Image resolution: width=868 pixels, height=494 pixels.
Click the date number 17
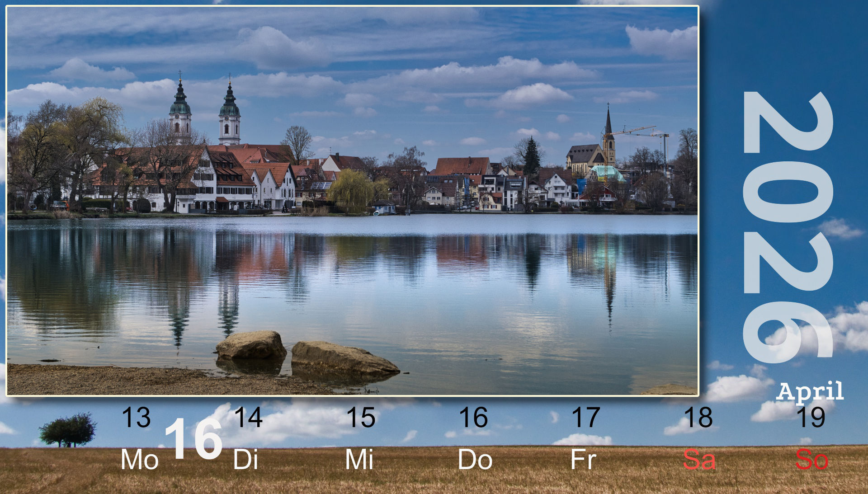[586, 417]
